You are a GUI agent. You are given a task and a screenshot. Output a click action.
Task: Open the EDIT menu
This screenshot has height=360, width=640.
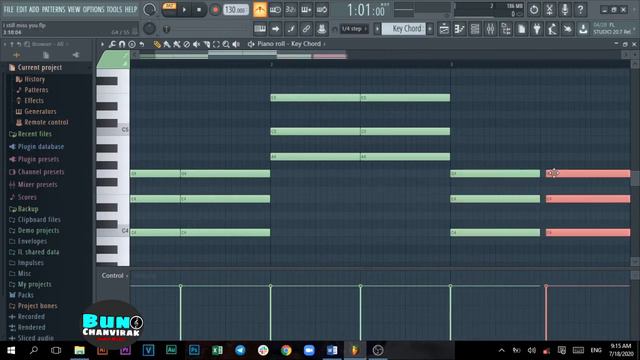[x=22, y=9]
